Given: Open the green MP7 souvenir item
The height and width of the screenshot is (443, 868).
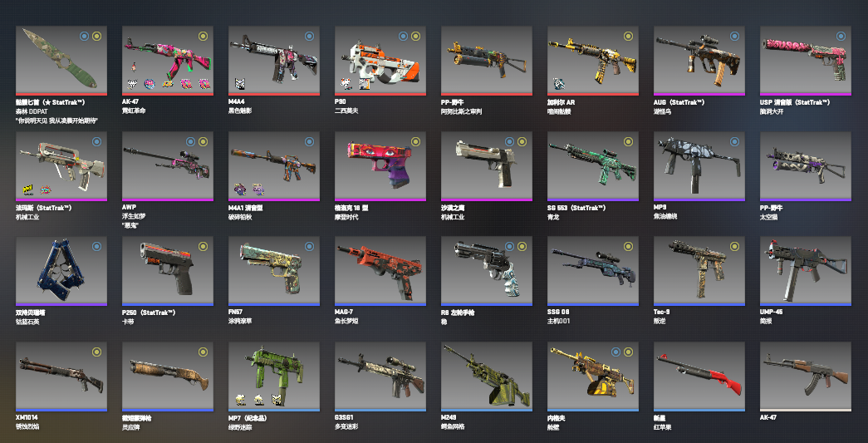Looking at the screenshot, I should (x=274, y=376).
